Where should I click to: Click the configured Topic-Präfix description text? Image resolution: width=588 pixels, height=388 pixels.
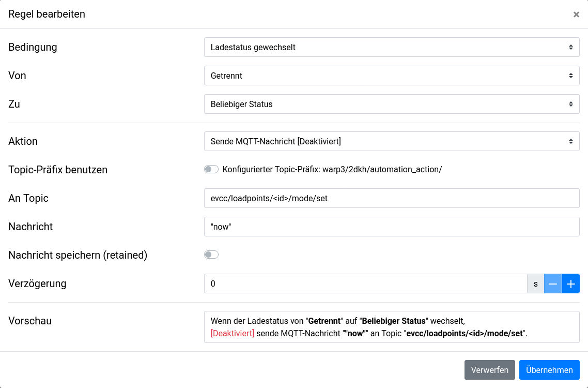(332, 170)
